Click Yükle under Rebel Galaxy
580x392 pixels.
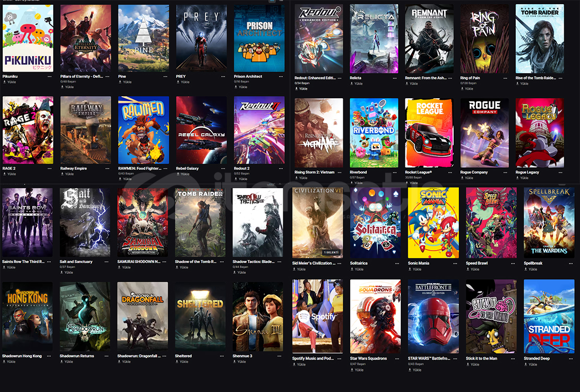[x=183, y=174]
